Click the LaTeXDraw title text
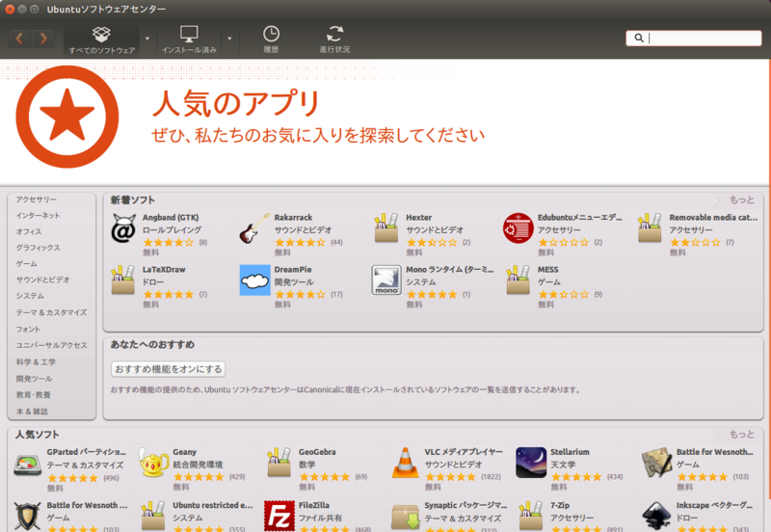 tap(164, 270)
